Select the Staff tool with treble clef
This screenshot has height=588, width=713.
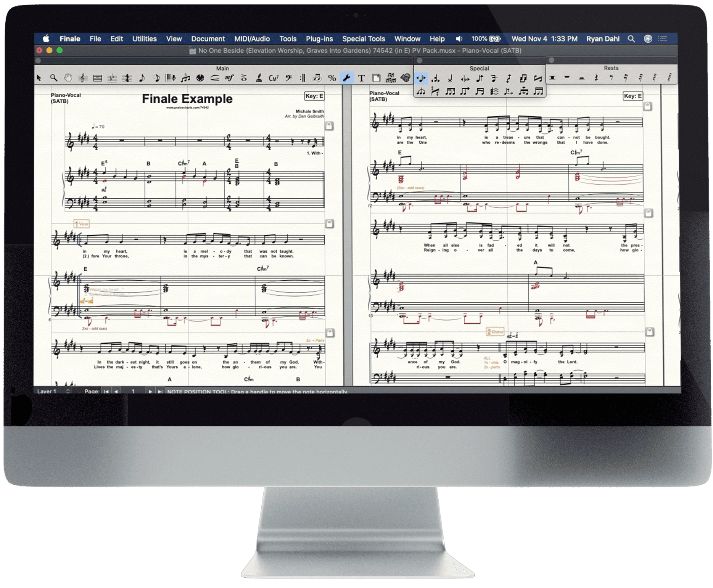[x=83, y=78]
